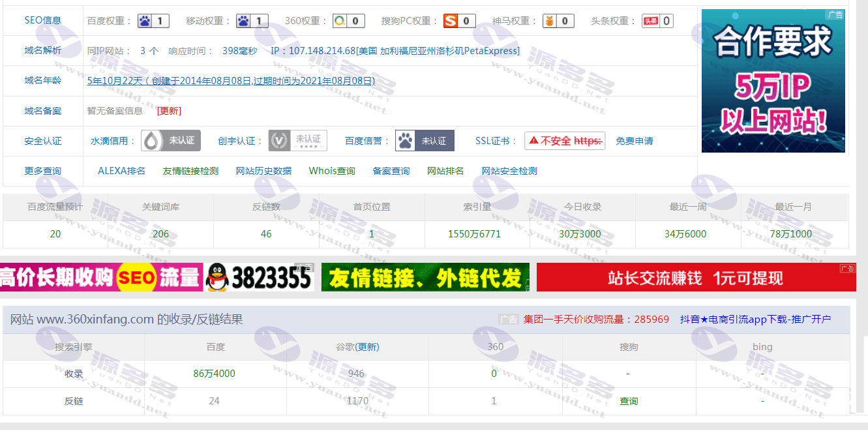
Task: Click the 360 收录 value 0
Action: click(x=494, y=374)
